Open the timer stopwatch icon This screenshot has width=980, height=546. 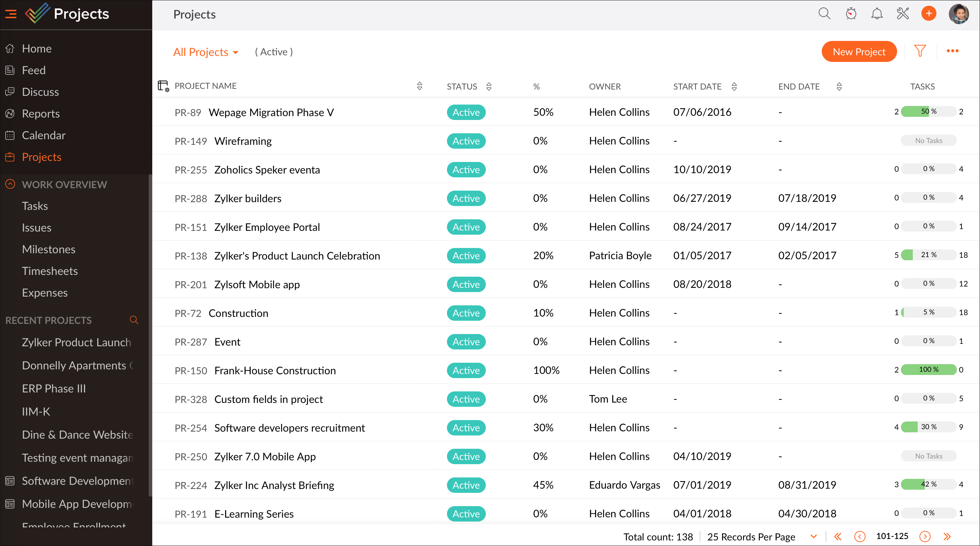(x=850, y=14)
